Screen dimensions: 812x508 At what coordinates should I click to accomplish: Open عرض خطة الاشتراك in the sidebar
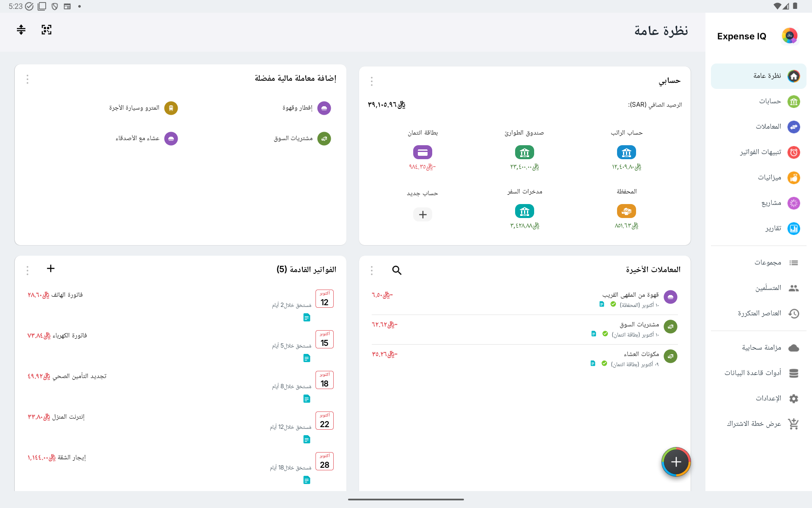[758, 424]
